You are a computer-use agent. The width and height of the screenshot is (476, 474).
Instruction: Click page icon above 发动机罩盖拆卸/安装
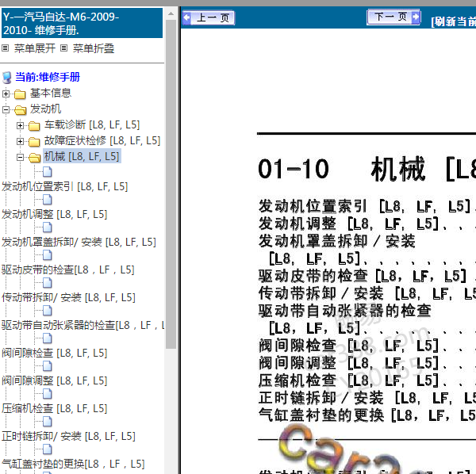pos(47,227)
